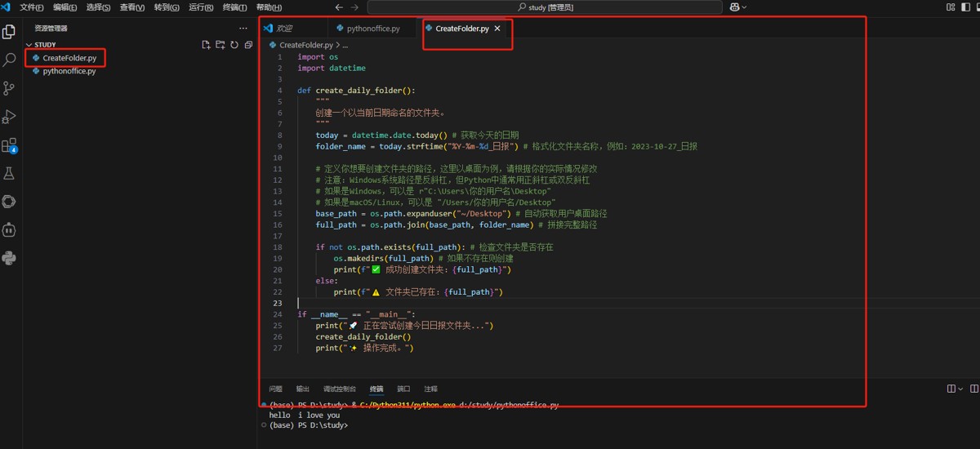Screen dimensions: 980x449
Task: Open the 终端(T) menu in menu bar
Action: coord(234,7)
